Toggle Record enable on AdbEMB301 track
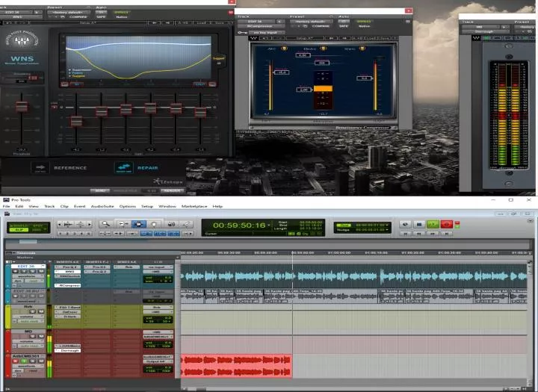This screenshot has width=538, height=392. coord(16,361)
